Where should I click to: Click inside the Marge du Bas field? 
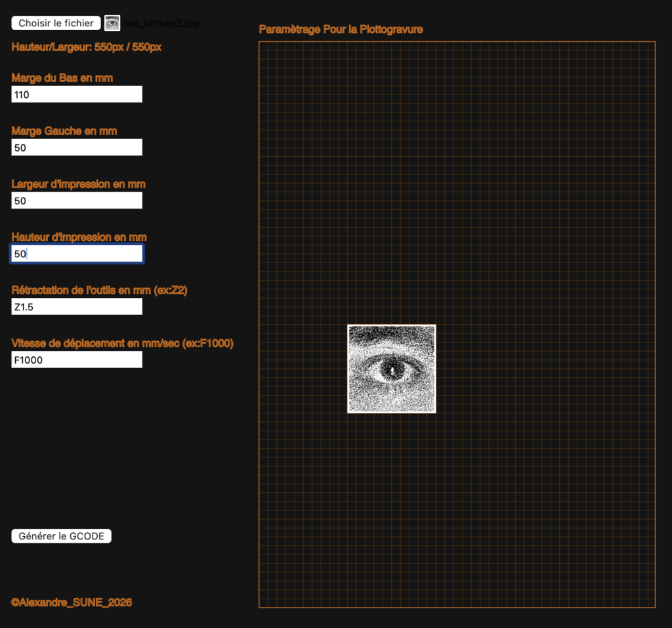tap(76, 94)
